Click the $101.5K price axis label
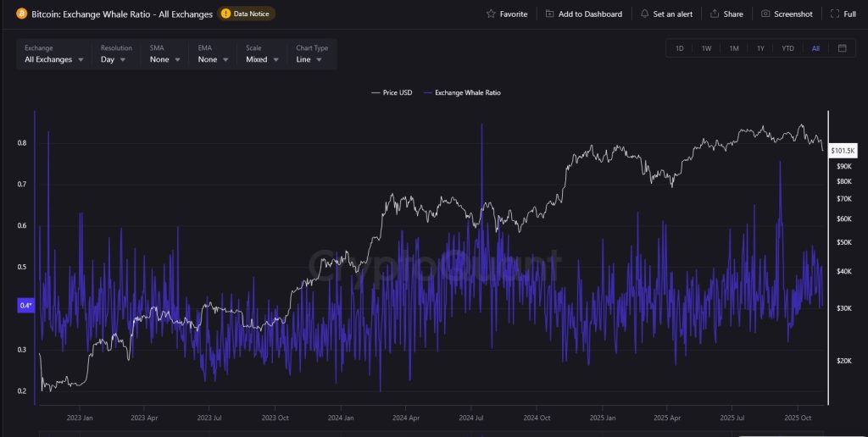Viewport: 868px width, 437px height. tap(843, 151)
